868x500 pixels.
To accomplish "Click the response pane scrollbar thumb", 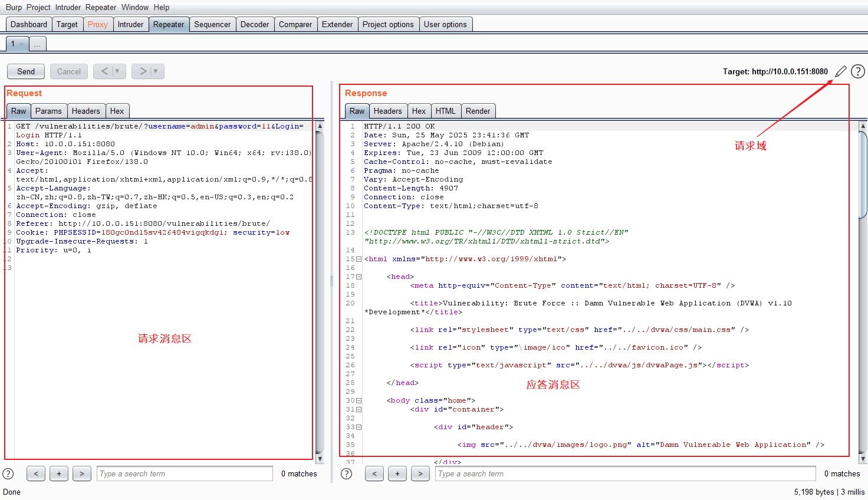I will coord(863,174).
